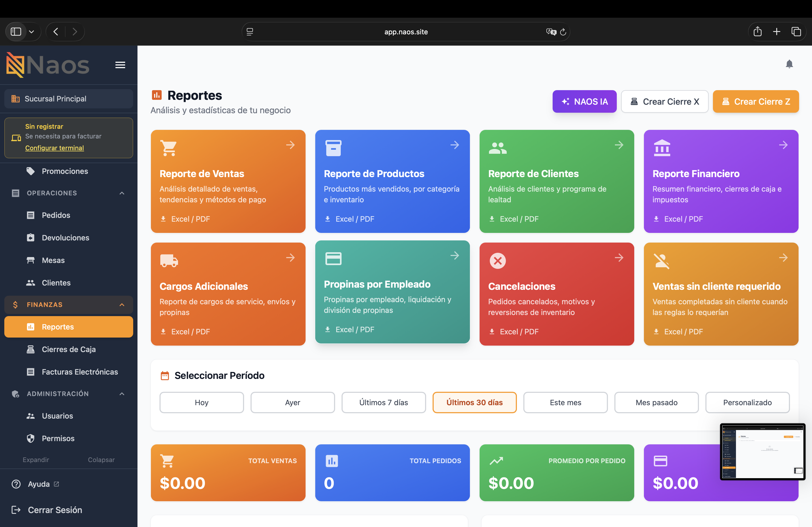
Task: Click the Naos logo
Action: point(48,65)
